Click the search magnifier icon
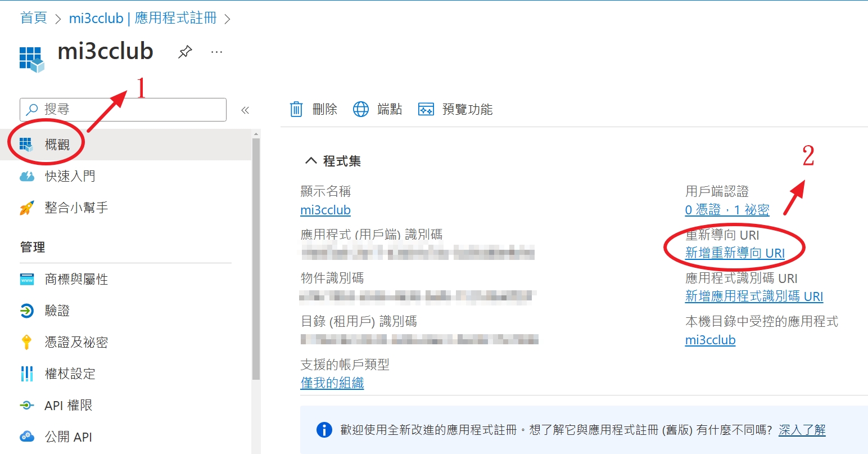The height and width of the screenshot is (454, 868). pyautogui.click(x=33, y=109)
